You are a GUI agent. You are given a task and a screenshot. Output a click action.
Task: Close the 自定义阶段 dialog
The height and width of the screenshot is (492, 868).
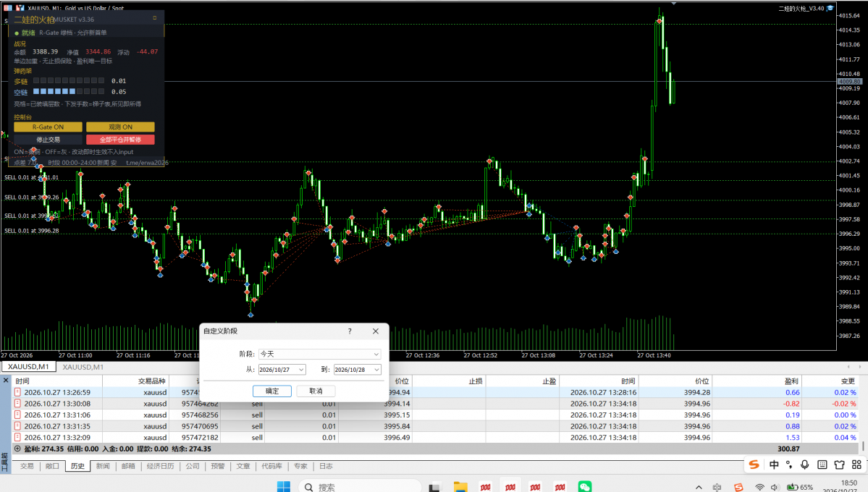[376, 331]
